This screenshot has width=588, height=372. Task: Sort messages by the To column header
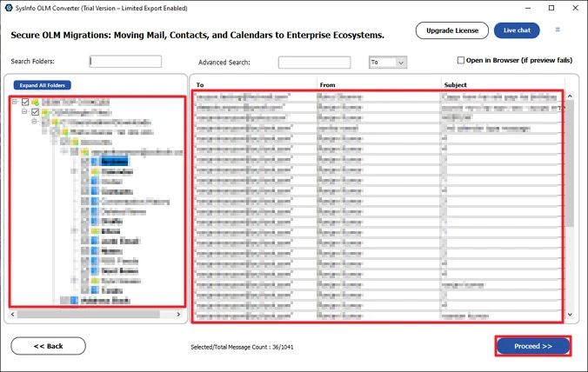coord(200,85)
